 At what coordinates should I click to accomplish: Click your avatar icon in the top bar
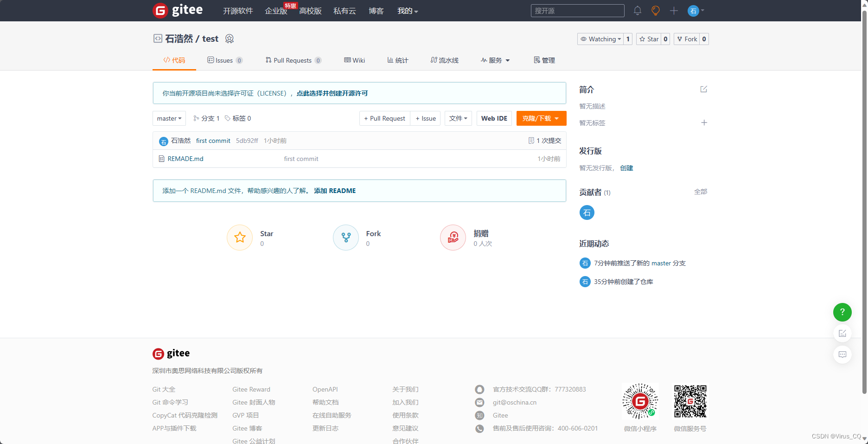tap(693, 10)
